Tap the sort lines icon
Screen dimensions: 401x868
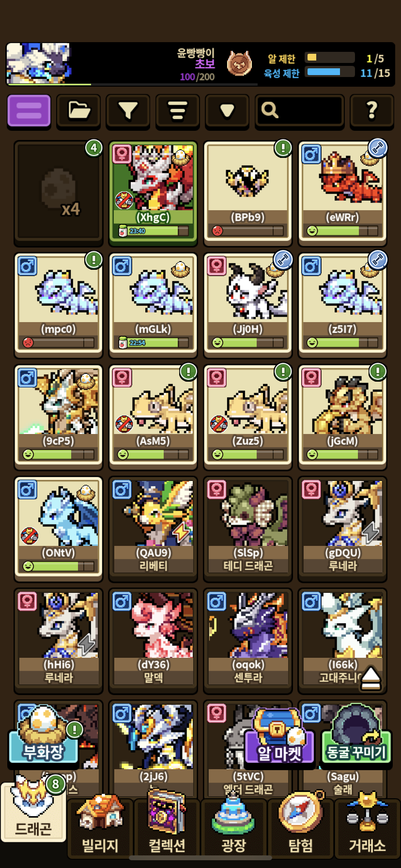178,111
